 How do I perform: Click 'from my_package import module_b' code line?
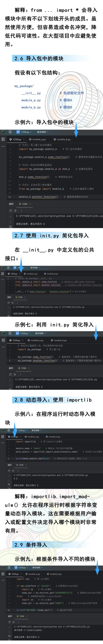[x=41, y=189]
